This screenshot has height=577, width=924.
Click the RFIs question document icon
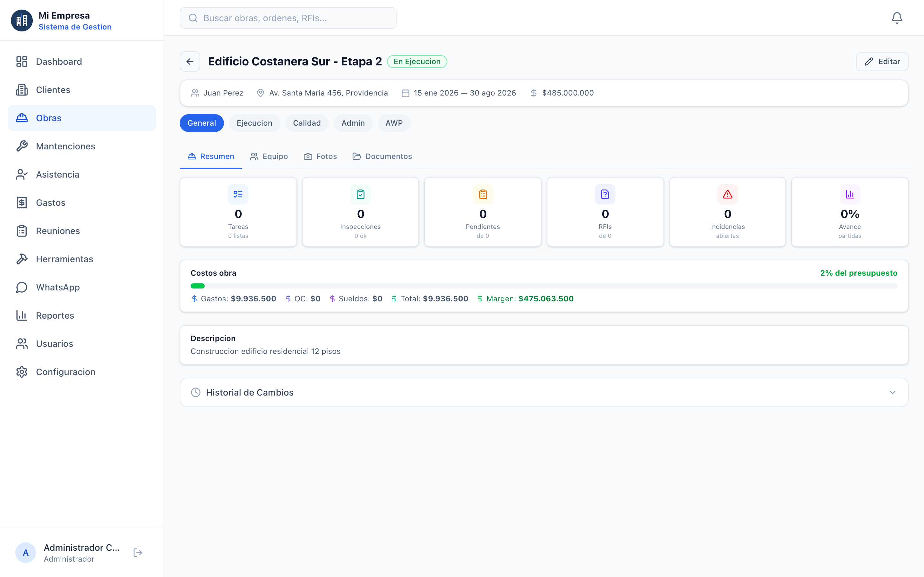tap(605, 194)
